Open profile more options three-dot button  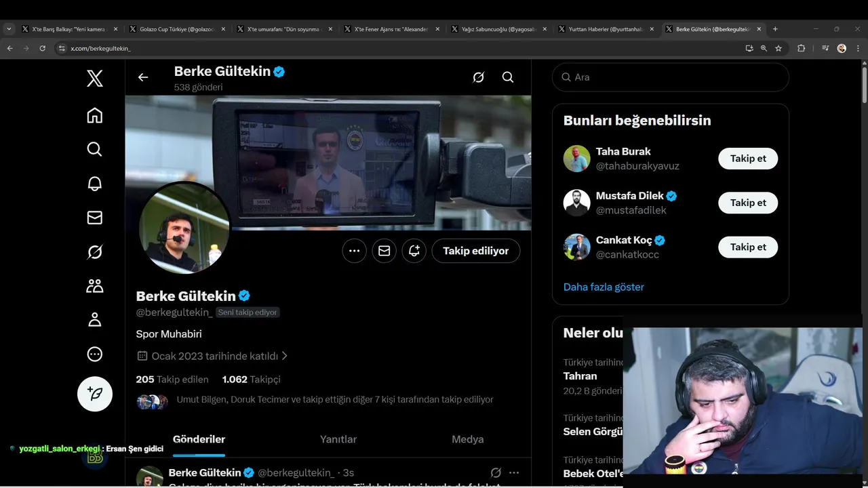tap(354, 251)
